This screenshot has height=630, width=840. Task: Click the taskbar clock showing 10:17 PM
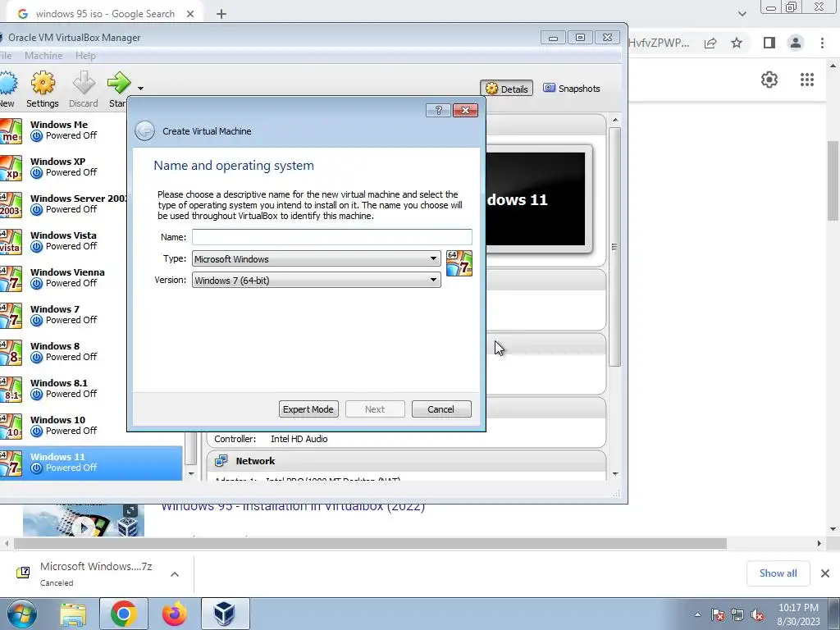(798, 614)
